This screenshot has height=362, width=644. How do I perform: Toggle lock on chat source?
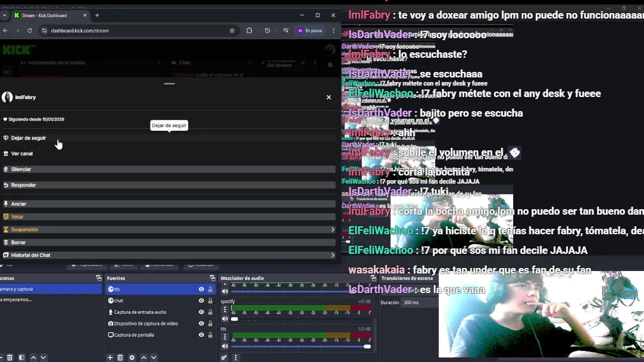210,301
